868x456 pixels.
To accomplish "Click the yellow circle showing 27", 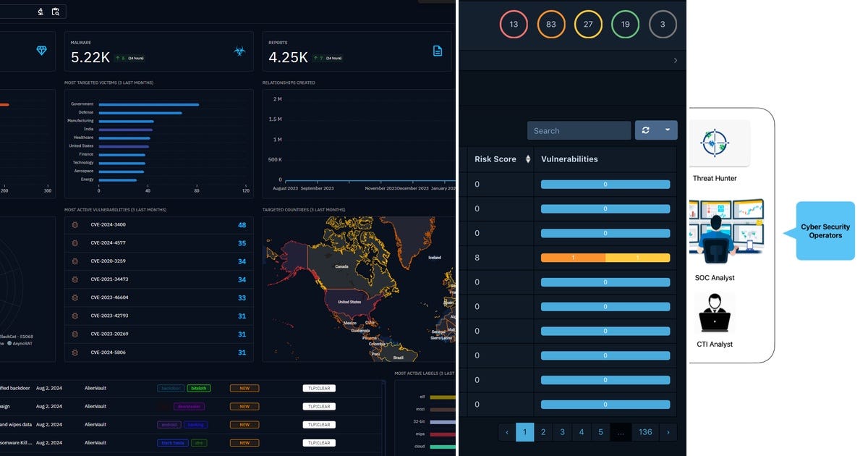I will pyautogui.click(x=588, y=24).
